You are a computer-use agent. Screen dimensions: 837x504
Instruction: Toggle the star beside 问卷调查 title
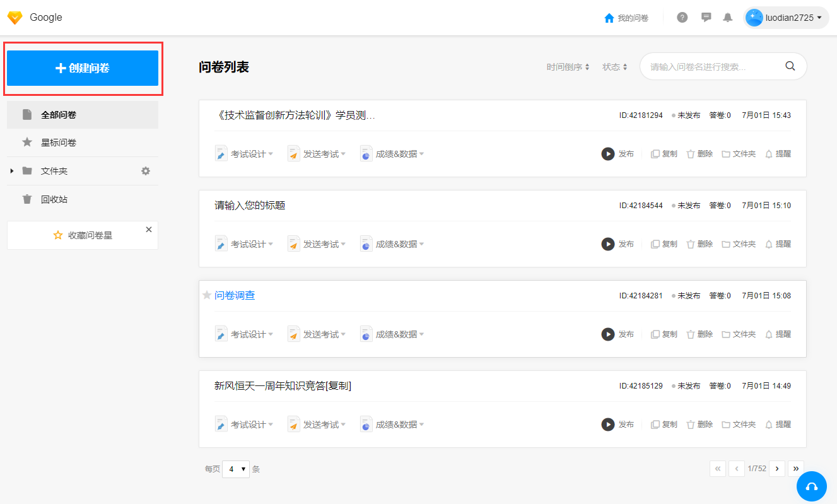207,295
